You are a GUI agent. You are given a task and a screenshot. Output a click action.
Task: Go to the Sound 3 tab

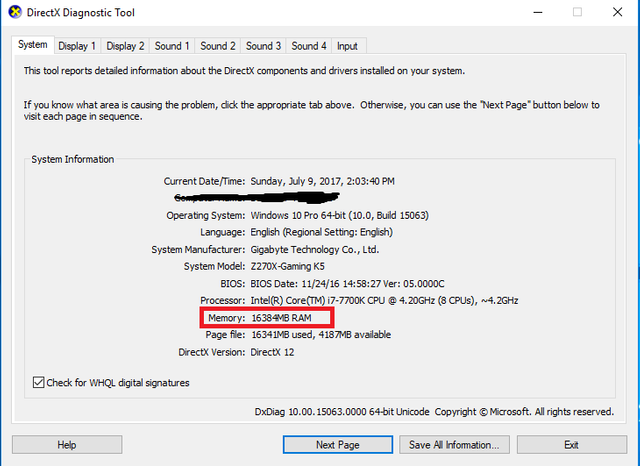[264, 46]
